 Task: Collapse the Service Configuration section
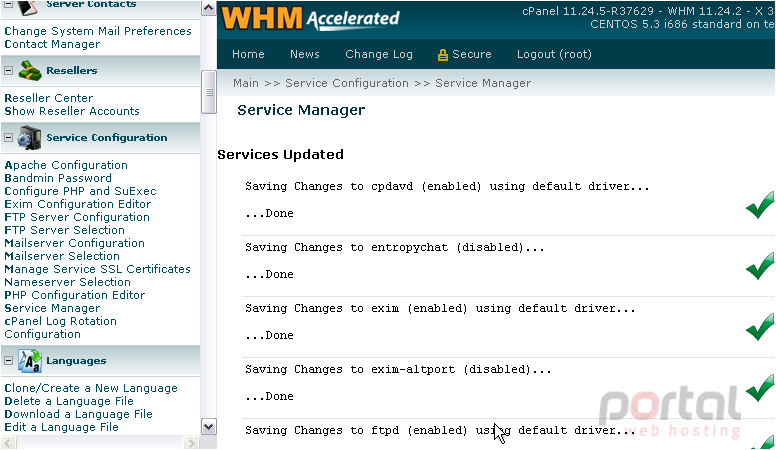pos(8,138)
